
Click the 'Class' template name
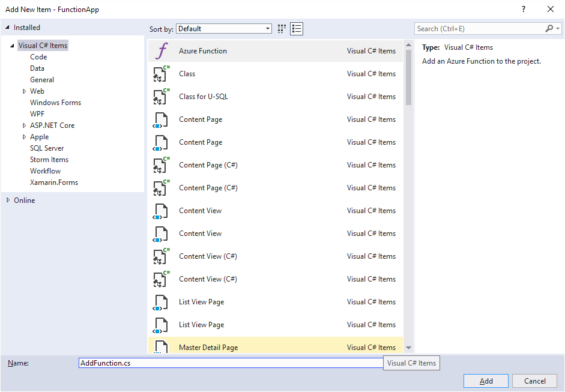pyautogui.click(x=187, y=74)
